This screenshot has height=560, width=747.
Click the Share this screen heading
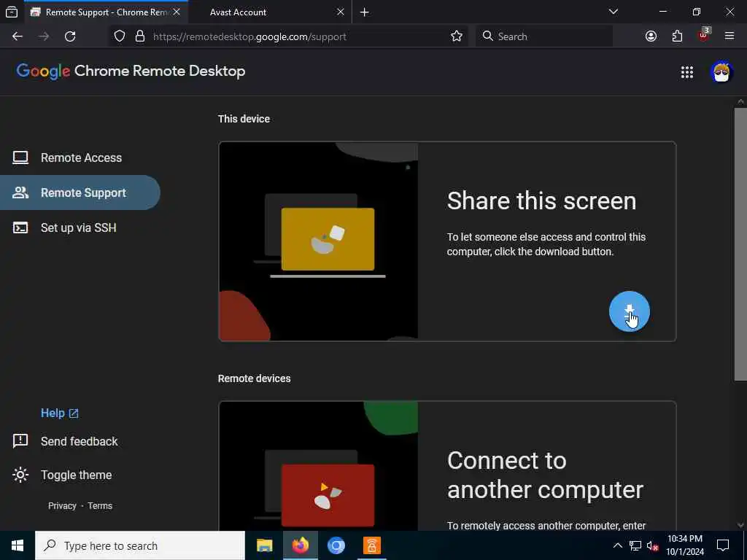coord(541,201)
